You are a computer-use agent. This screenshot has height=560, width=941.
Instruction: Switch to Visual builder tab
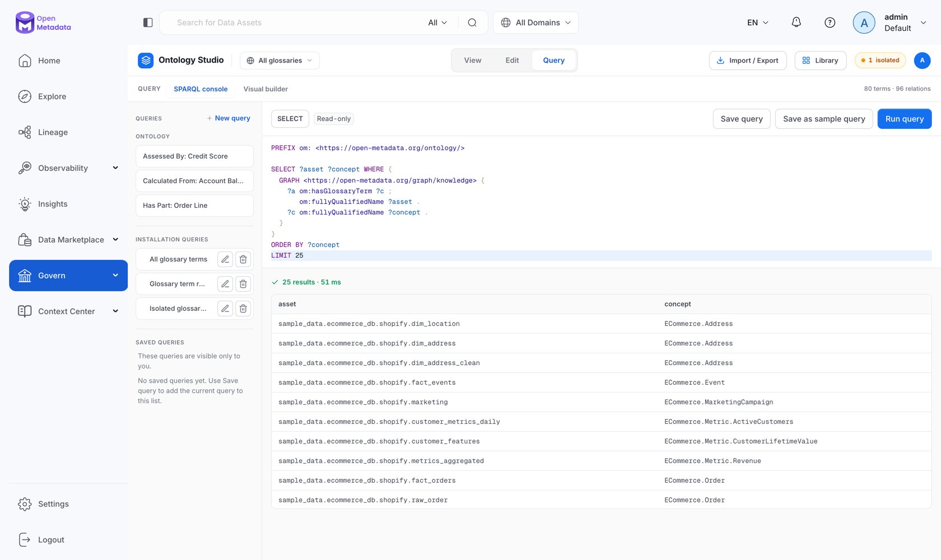coord(265,89)
